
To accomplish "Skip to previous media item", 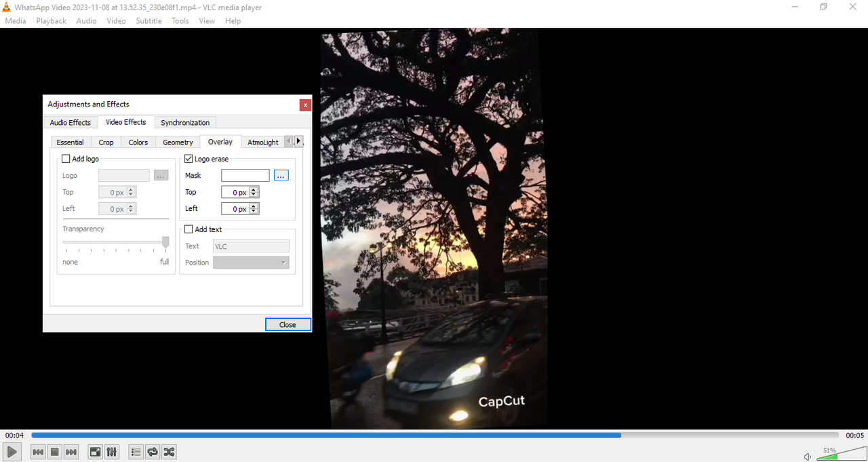I will [38, 452].
